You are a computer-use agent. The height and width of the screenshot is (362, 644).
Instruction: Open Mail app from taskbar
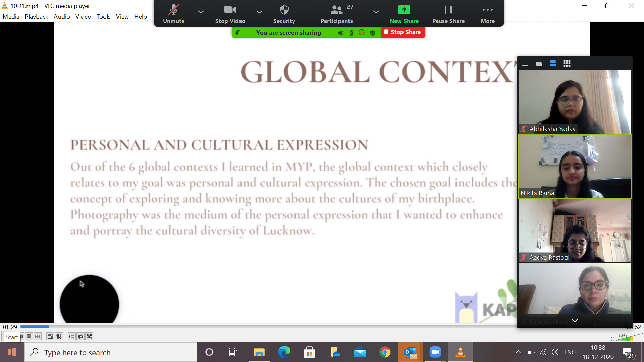(x=360, y=352)
